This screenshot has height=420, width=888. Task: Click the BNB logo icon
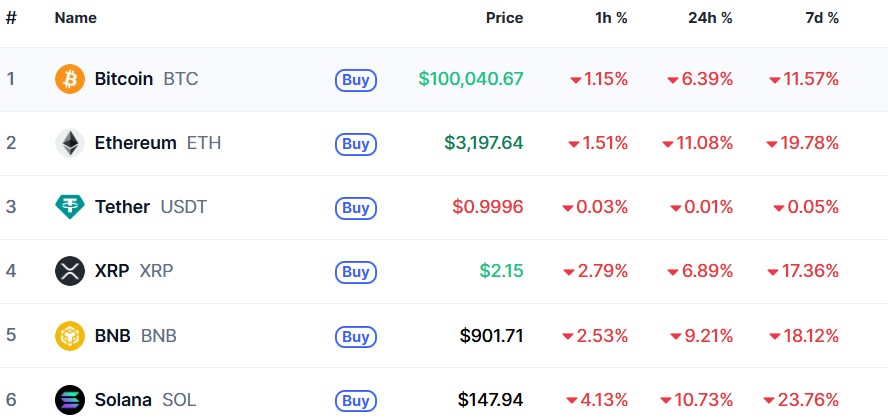(70, 335)
